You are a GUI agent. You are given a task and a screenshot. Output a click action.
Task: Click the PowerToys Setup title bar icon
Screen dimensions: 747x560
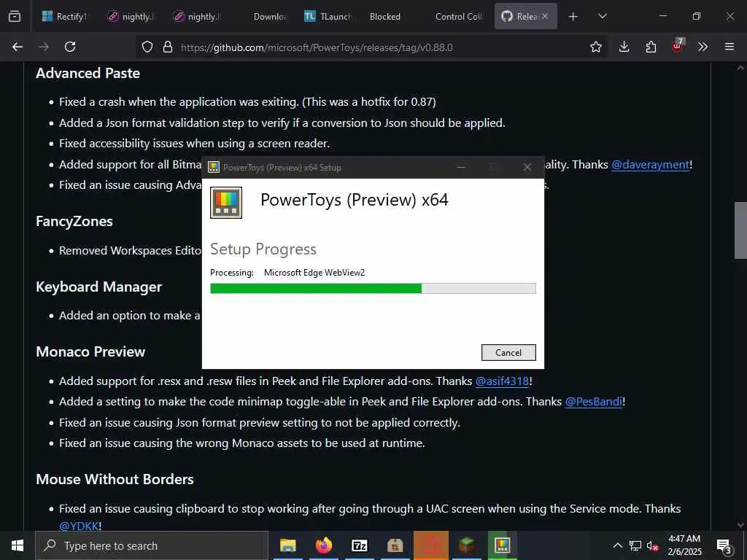(x=214, y=167)
